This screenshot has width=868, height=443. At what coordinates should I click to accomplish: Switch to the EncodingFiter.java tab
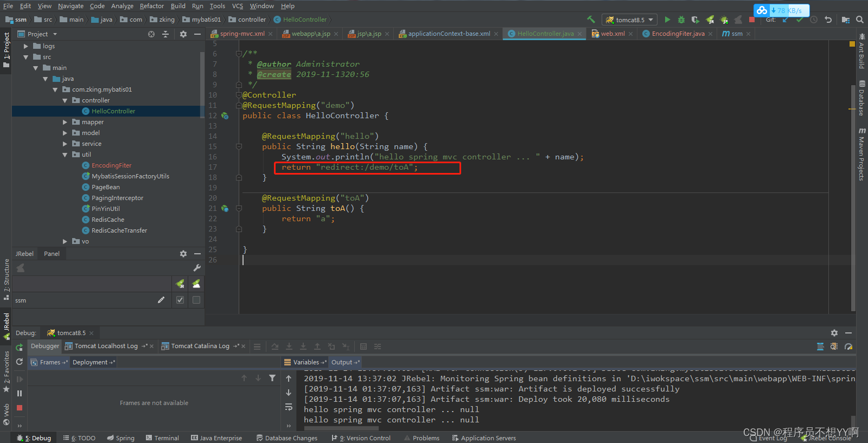pyautogui.click(x=678, y=34)
